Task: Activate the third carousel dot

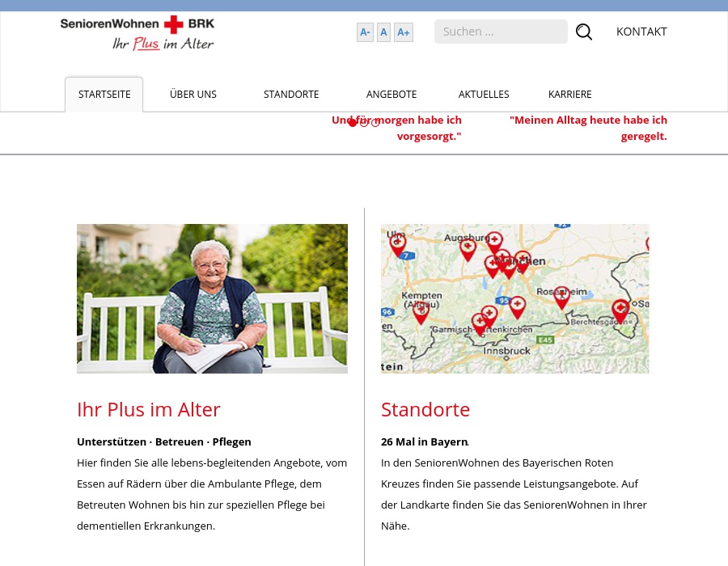Action: click(375, 122)
